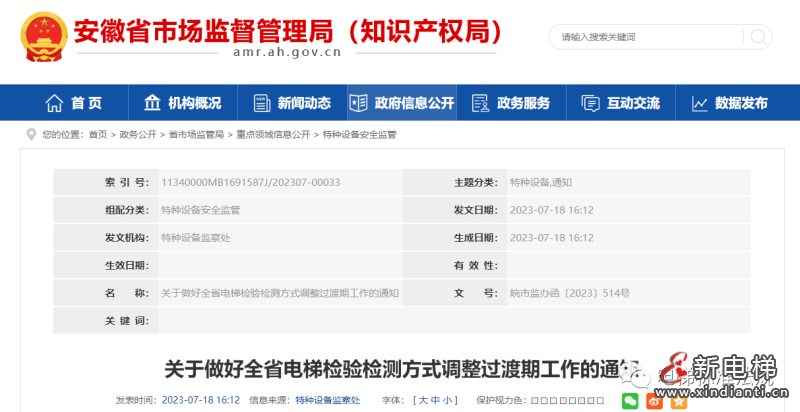Click the 特种设备,通知 theme value
The image size is (800, 412).
(541, 183)
